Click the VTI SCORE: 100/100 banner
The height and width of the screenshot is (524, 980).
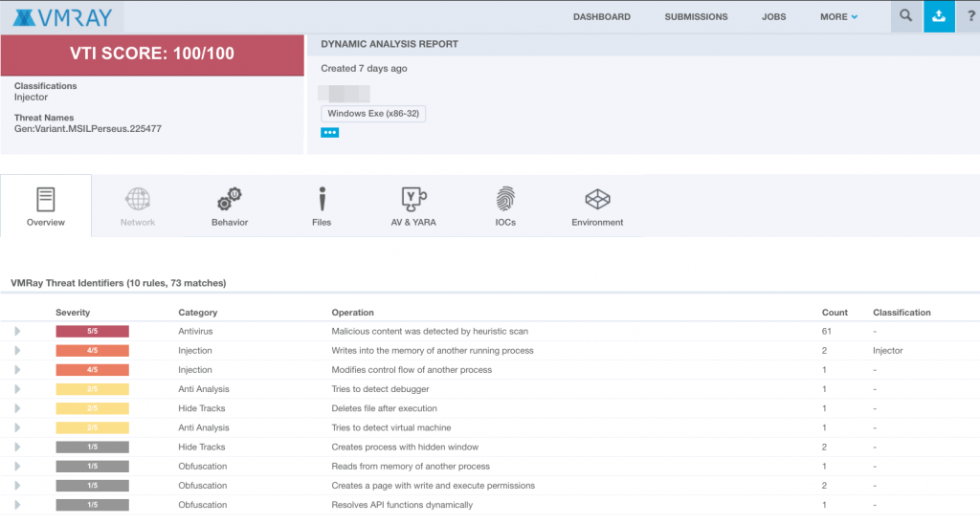152,55
